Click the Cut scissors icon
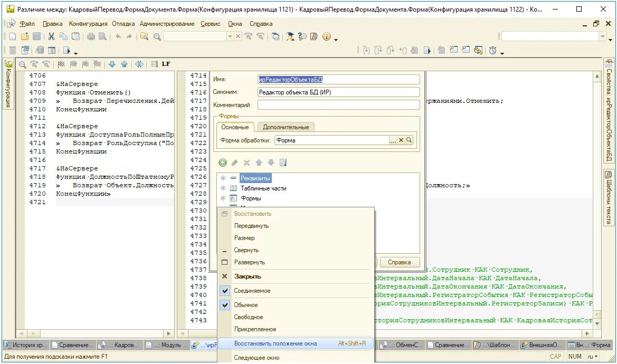 (51, 36)
